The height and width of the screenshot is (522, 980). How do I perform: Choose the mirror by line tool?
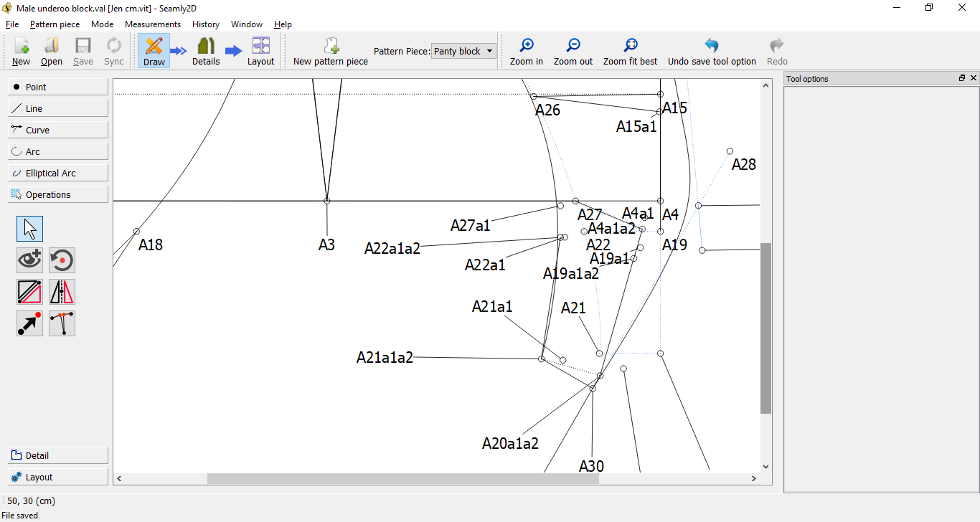(x=29, y=292)
